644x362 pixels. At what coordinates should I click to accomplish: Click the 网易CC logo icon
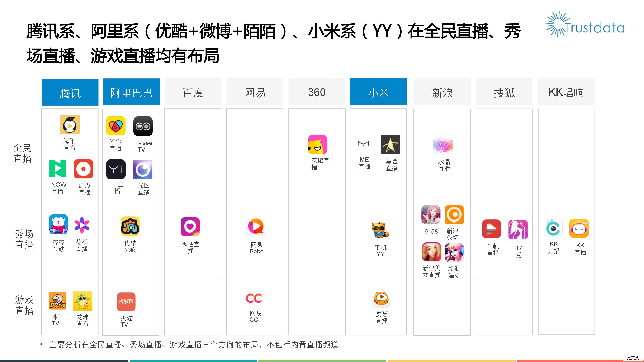point(254,298)
